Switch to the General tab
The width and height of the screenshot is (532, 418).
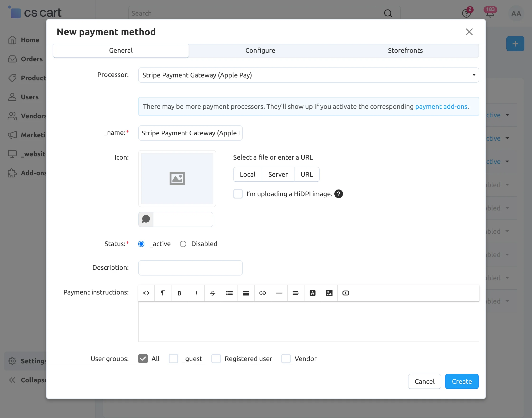121,51
